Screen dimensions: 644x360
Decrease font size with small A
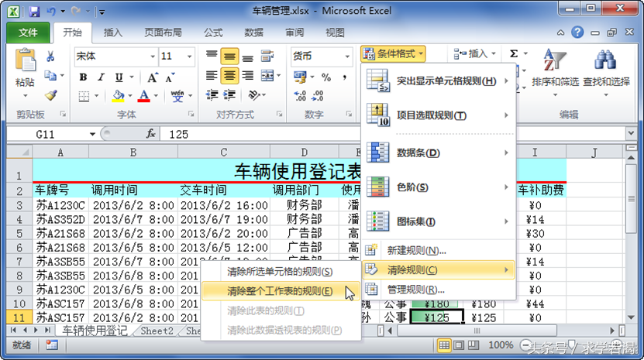(x=170, y=77)
